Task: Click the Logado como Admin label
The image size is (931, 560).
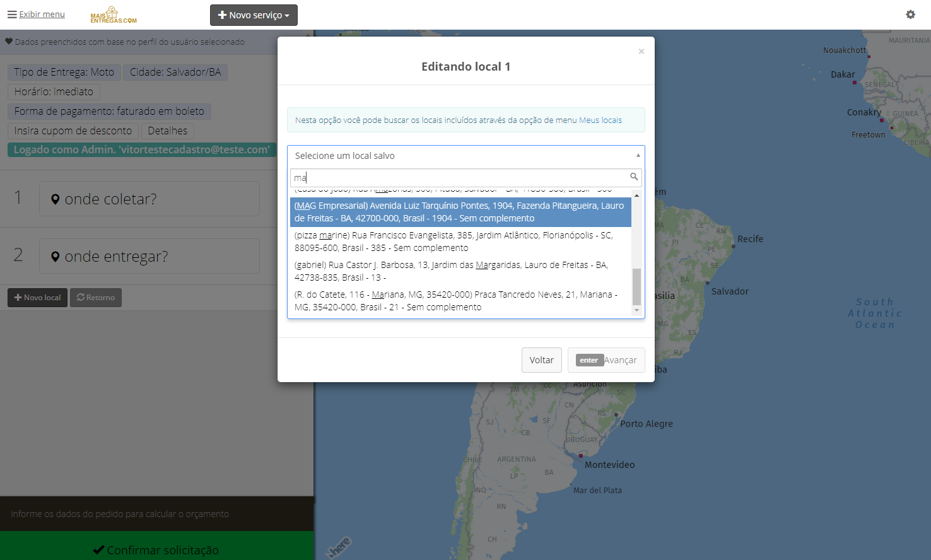Action: (142, 150)
